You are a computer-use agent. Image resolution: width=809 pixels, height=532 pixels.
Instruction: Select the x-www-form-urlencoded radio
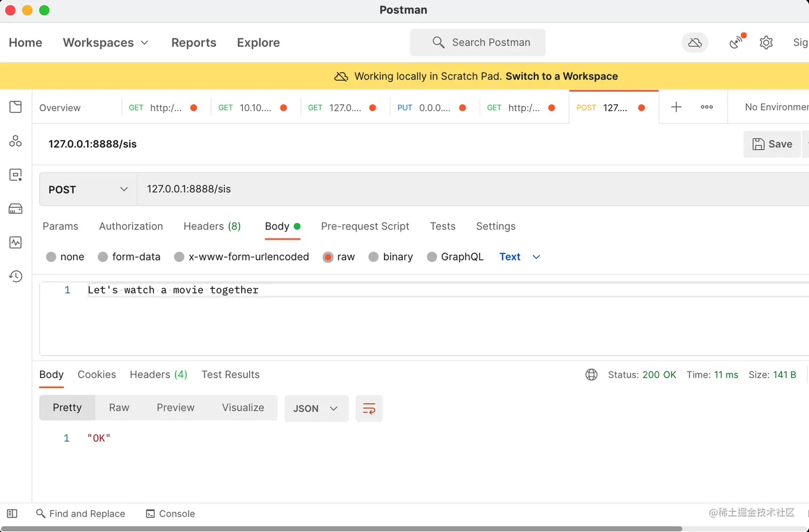(179, 257)
